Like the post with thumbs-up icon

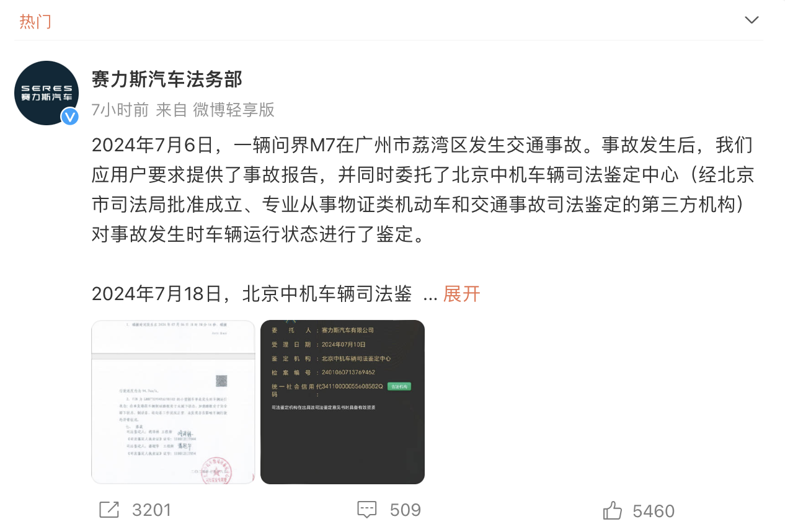point(613,510)
